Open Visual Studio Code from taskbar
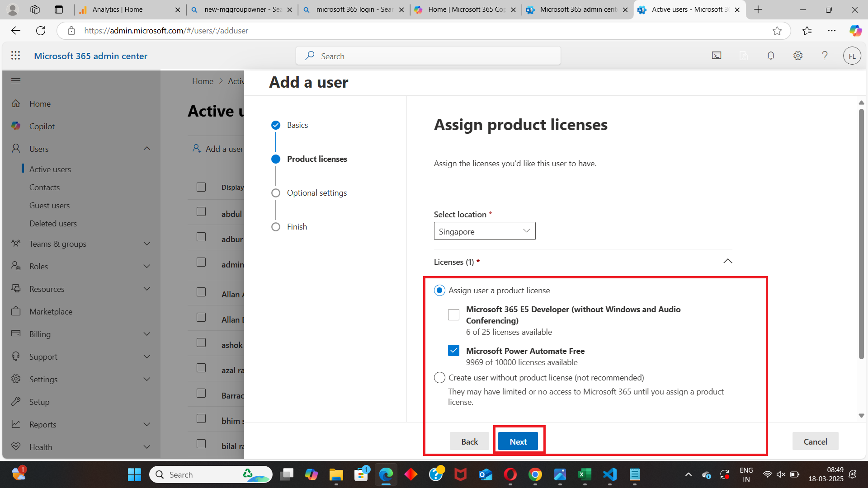Screen dimensions: 868x488 pyautogui.click(x=610, y=474)
